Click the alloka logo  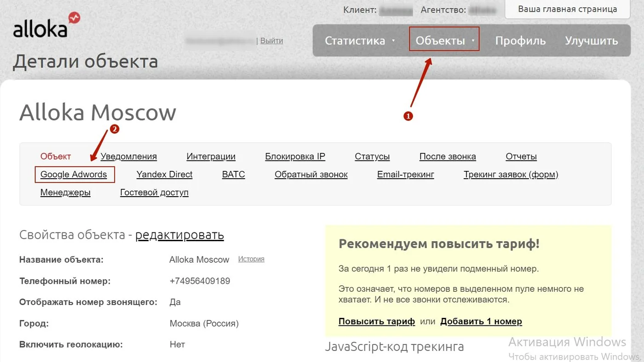click(47, 26)
